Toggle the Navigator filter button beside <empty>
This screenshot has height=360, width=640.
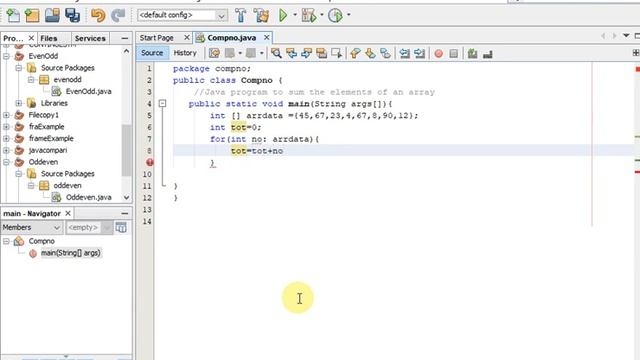point(121,227)
